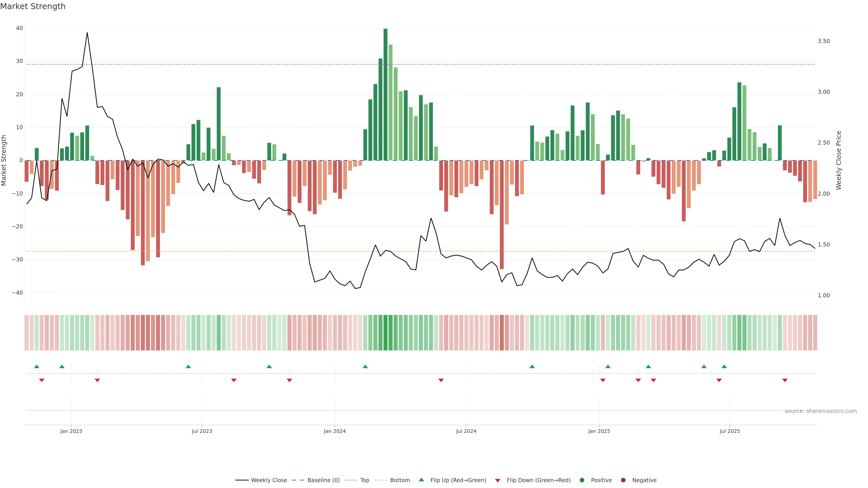This screenshot has width=868, height=488.
Task: Click the lone flip-down marker before Jul 2024
Action: point(441,380)
